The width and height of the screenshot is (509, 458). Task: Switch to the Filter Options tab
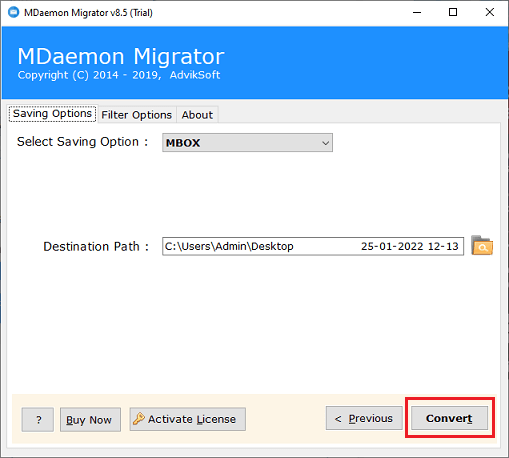click(x=137, y=115)
